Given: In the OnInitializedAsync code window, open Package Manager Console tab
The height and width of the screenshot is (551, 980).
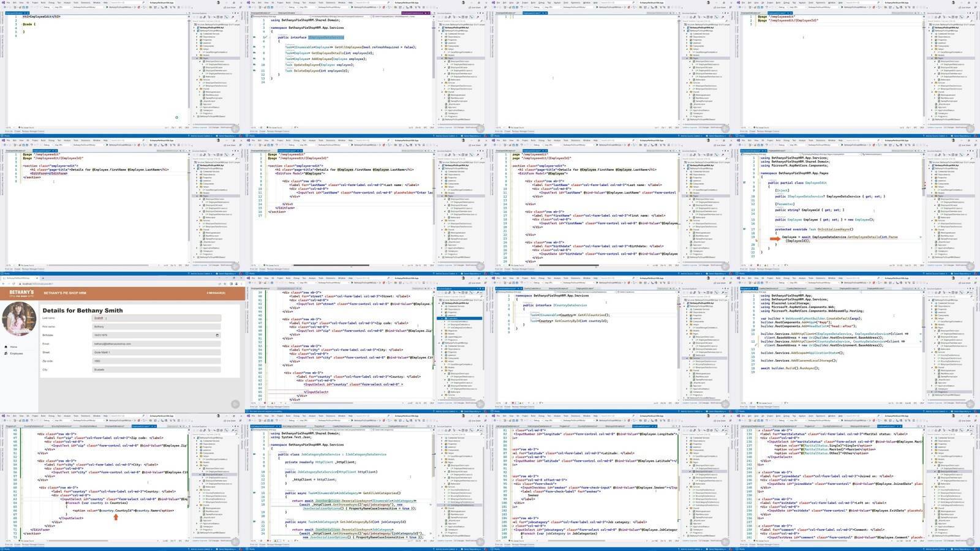Looking at the screenshot, I should [769, 268].
